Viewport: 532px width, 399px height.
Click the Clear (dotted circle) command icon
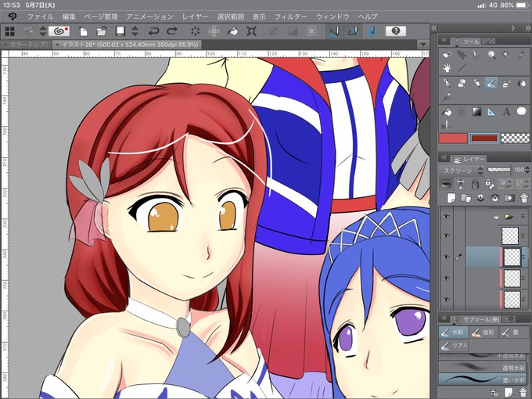pos(196,31)
